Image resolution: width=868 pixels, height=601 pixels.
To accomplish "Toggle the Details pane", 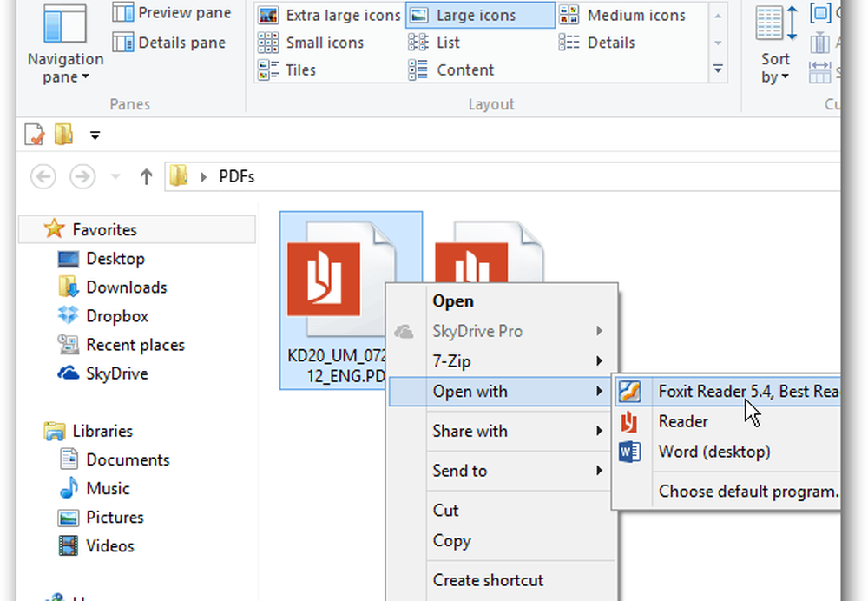I will tap(169, 43).
